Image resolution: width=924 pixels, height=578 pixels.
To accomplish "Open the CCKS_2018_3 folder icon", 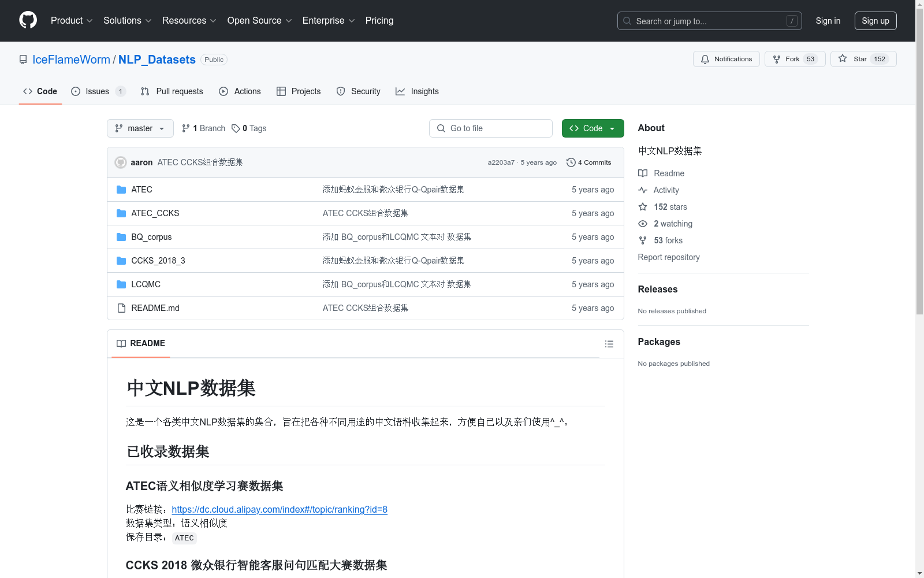I will click(121, 261).
